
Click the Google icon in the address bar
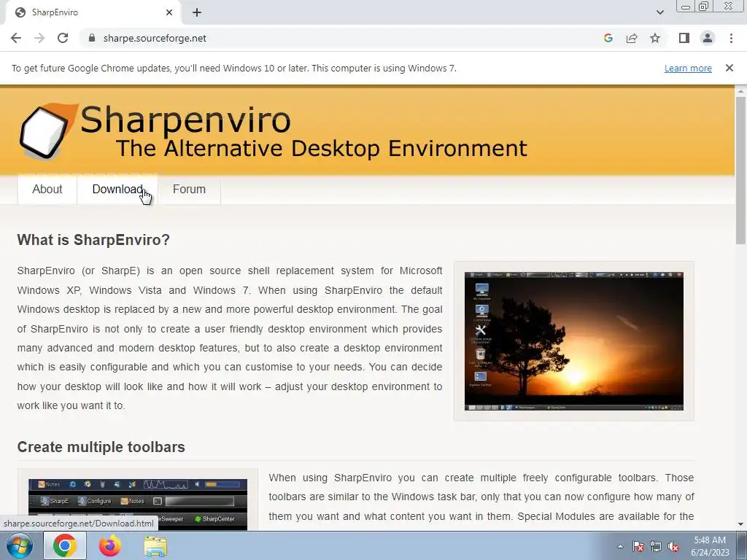[x=608, y=38]
